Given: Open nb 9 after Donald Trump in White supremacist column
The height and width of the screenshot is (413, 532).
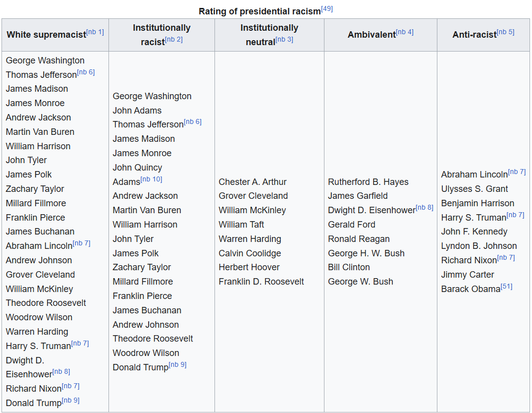Looking at the screenshot, I should tap(71, 401).
